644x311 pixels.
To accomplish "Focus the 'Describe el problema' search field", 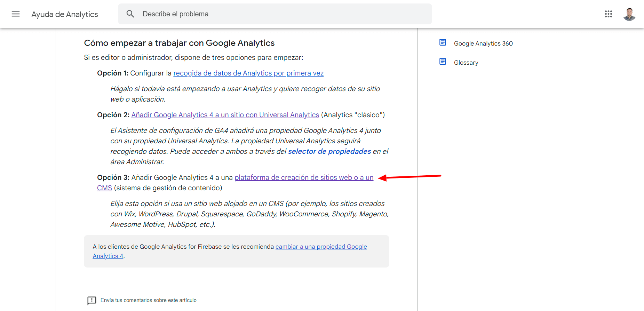I will 275,14.
